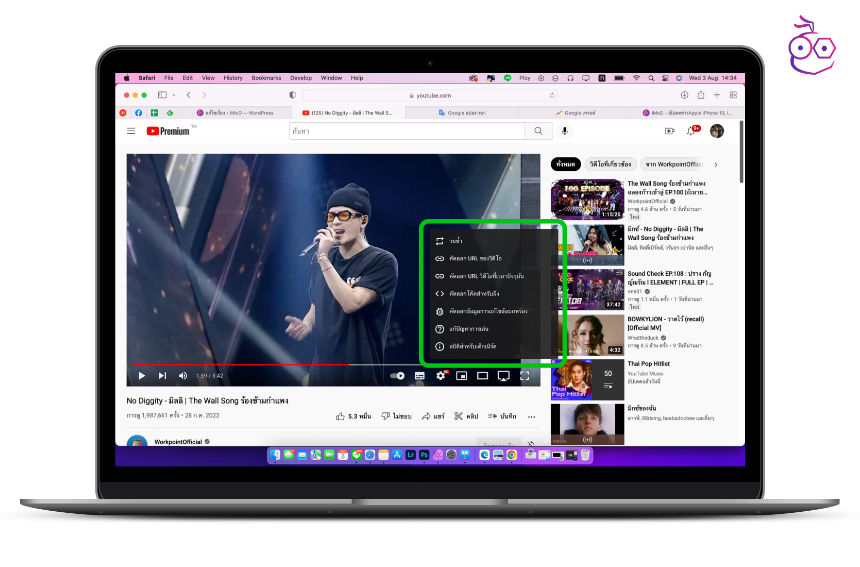This screenshot has width=860, height=567.
Task: Toggle the autoplay switch in the player
Action: click(x=397, y=376)
